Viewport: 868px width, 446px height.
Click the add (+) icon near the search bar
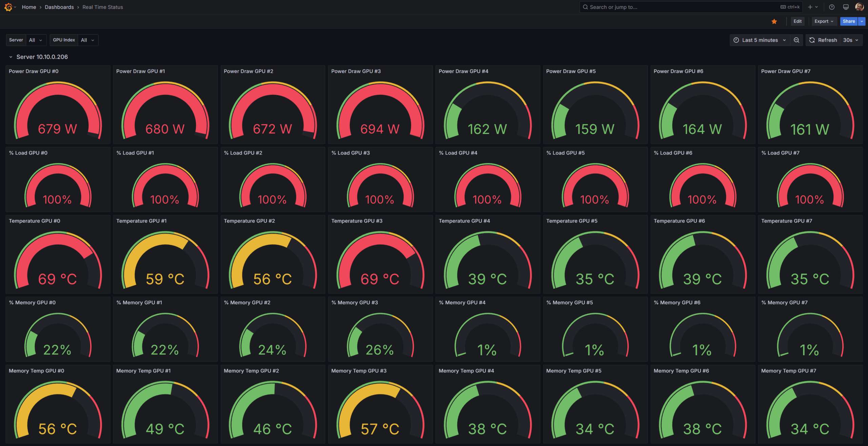point(810,7)
